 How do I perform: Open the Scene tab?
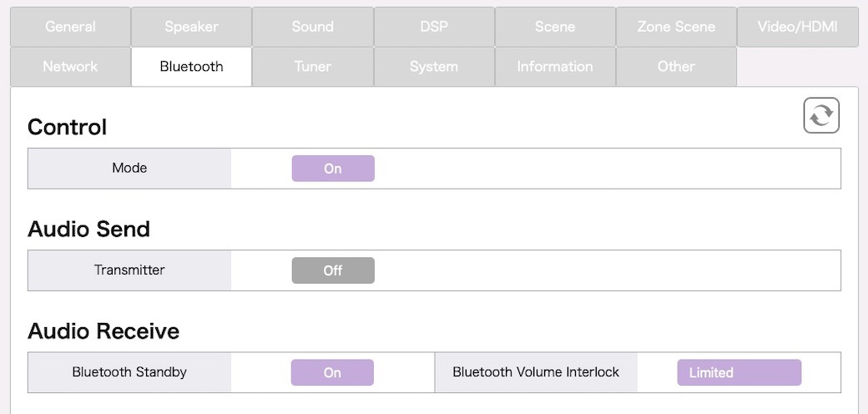(x=555, y=27)
